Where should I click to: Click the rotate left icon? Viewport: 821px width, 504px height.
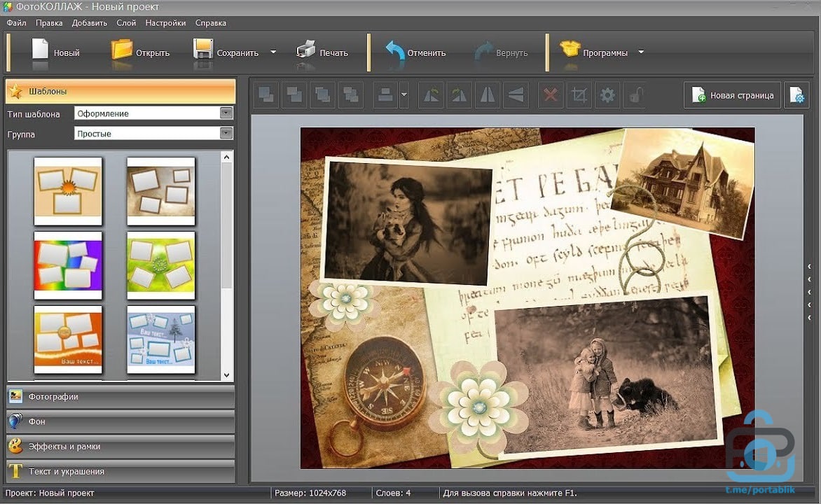tap(431, 95)
